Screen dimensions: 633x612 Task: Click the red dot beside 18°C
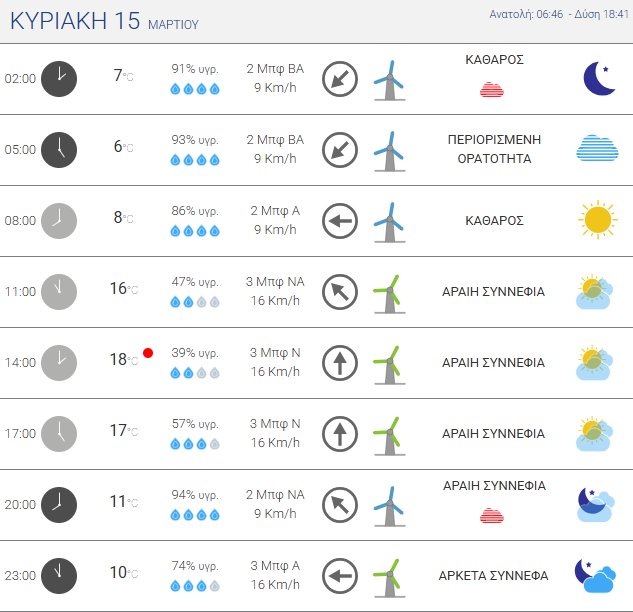coord(148,353)
